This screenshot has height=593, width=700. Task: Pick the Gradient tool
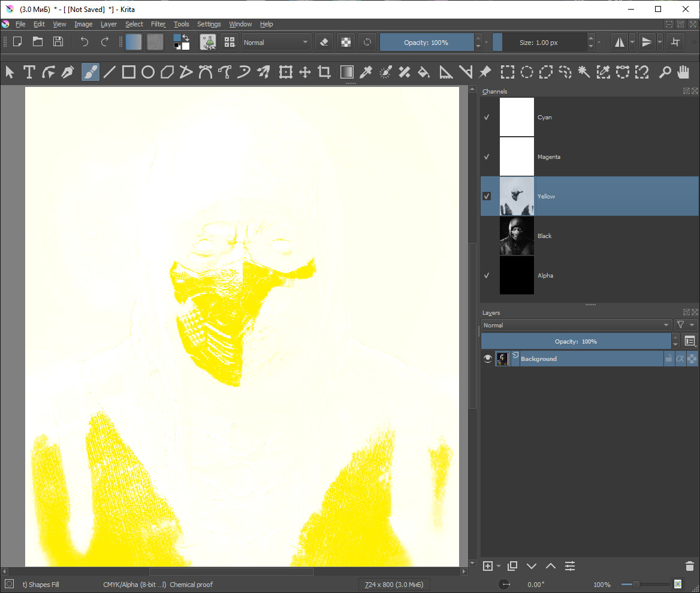(x=346, y=73)
